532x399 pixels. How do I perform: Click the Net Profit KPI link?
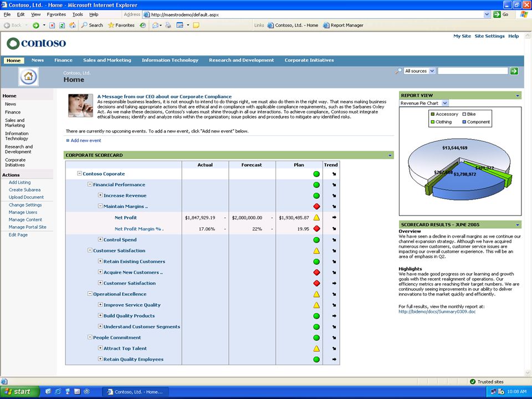(x=126, y=217)
